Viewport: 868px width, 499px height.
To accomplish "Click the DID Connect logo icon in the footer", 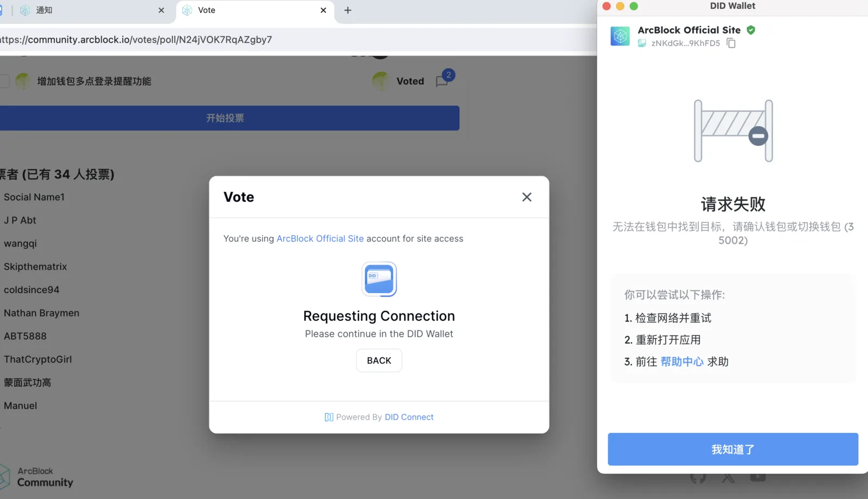I will click(329, 417).
